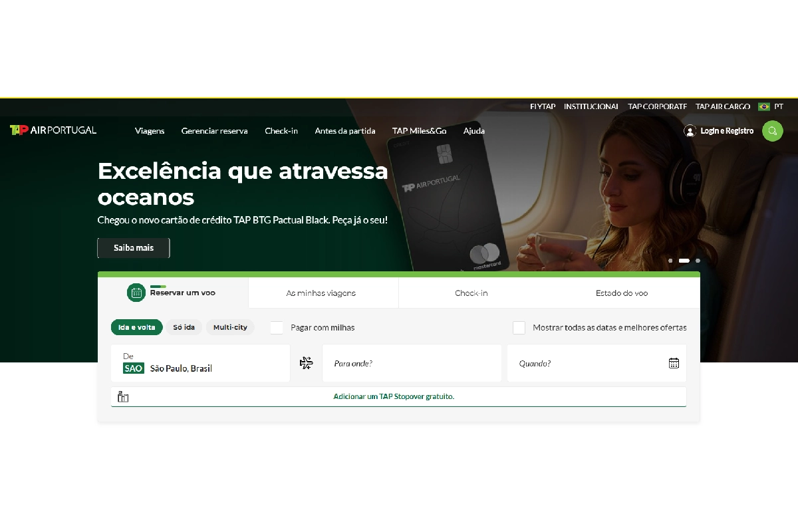The width and height of the screenshot is (798, 532).
Task: Click the Reservar um voo calendar icon
Action: [x=136, y=293]
